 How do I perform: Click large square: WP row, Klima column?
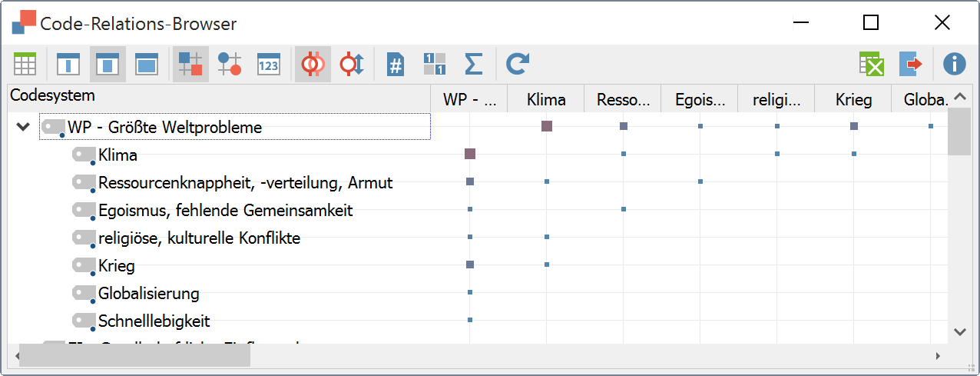[547, 126]
